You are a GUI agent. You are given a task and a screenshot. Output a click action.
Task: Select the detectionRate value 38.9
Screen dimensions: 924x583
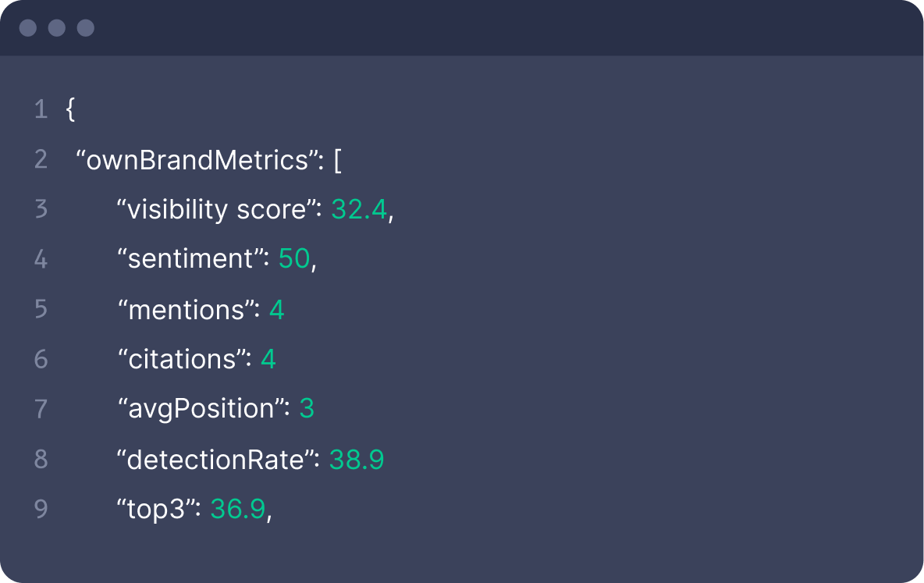357,460
